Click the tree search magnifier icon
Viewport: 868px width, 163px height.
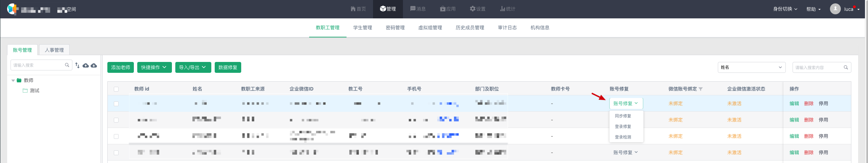(67, 65)
